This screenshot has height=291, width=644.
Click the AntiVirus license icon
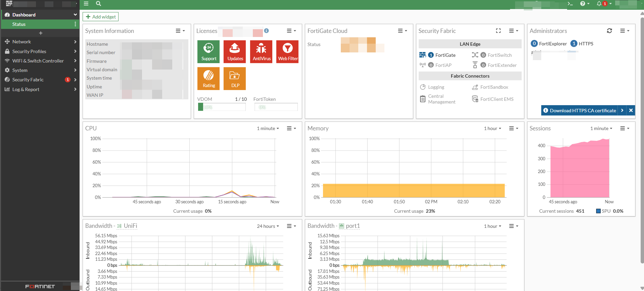[261, 51]
